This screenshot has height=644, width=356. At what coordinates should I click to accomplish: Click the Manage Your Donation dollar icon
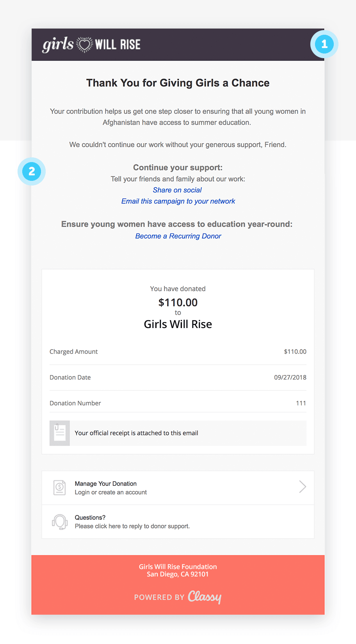pos(60,488)
